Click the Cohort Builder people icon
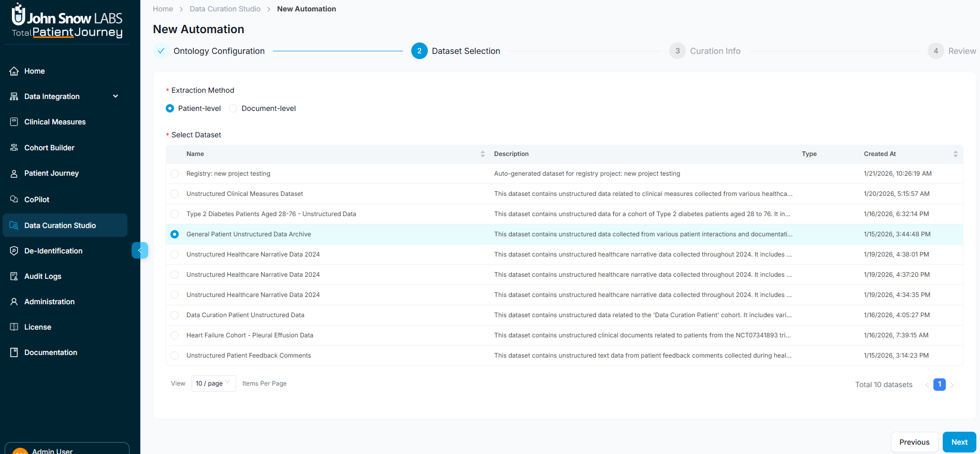 14,148
